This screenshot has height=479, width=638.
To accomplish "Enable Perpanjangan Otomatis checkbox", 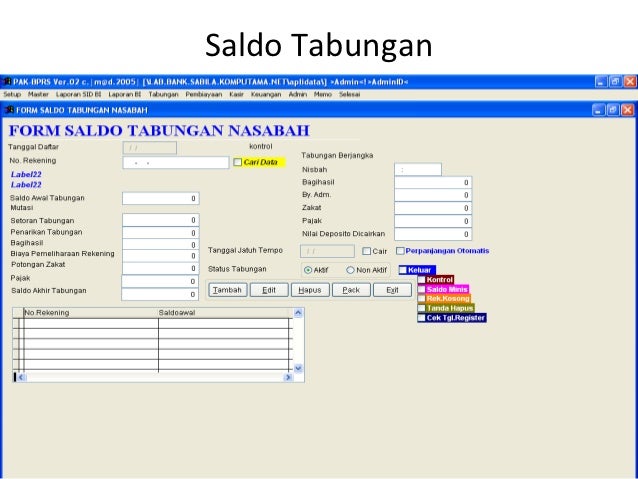I will tap(400, 251).
